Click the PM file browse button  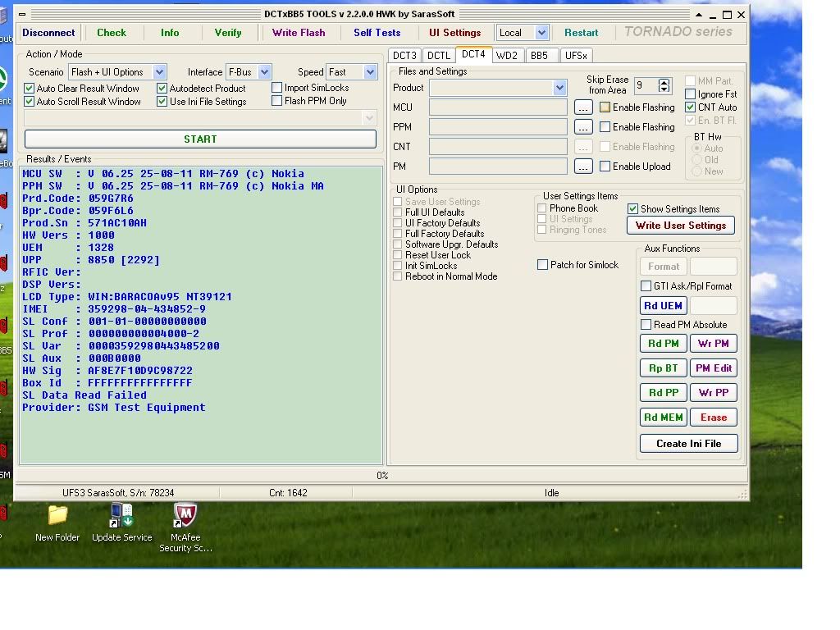[583, 167]
